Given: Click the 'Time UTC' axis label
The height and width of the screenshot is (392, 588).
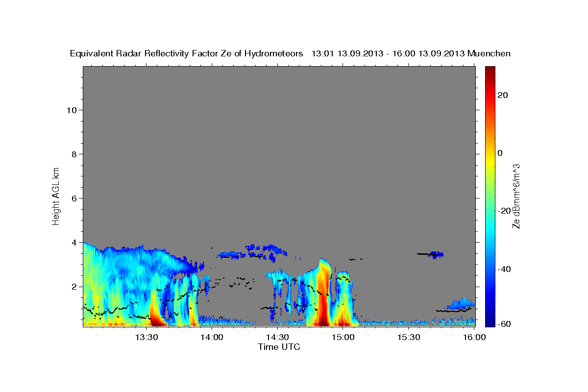Looking at the screenshot, I should [279, 347].
